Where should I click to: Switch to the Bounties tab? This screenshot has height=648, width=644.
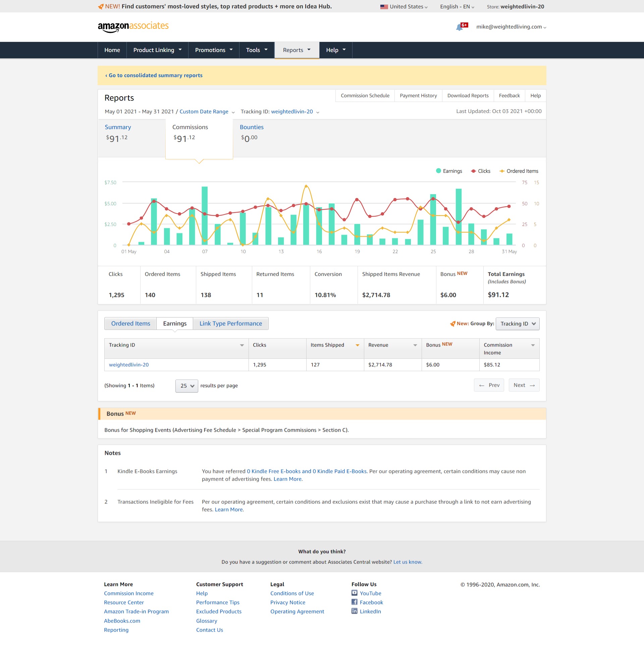click(252, 127)
